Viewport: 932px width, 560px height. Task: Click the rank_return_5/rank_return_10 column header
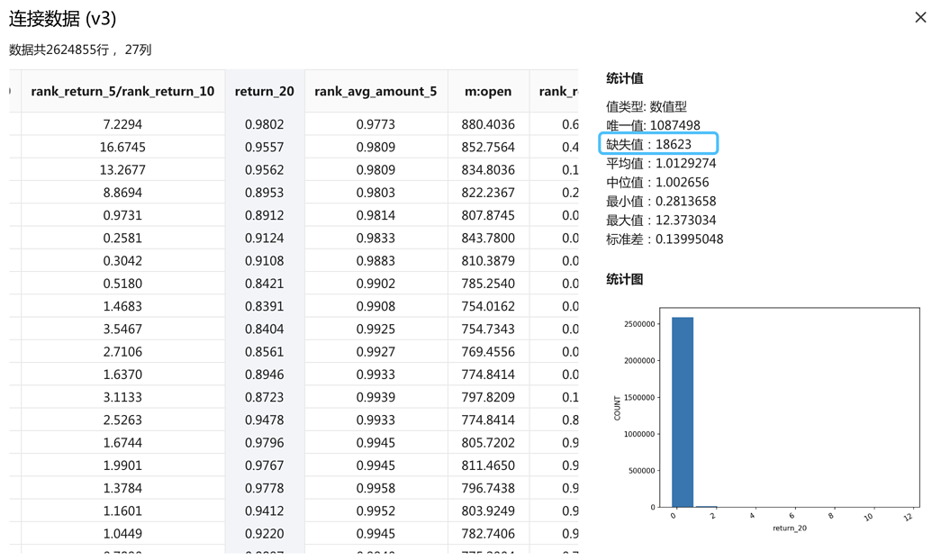pos(122,91)
